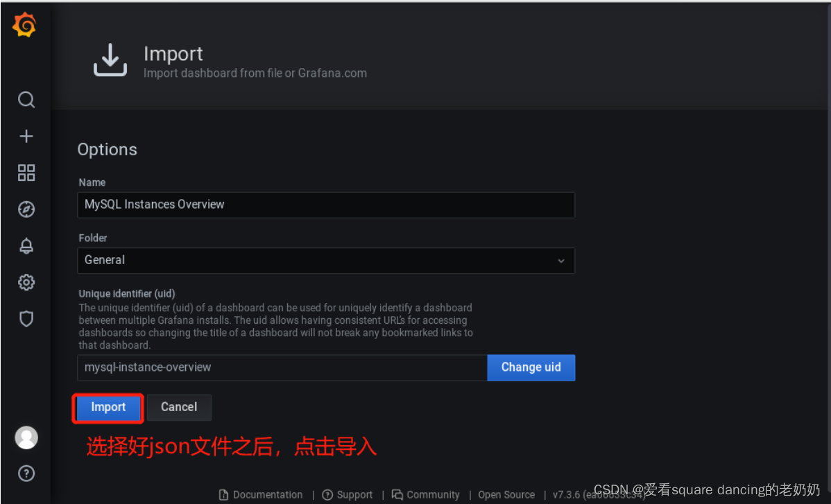Open the Help question mark icon
The width and height of the screenshot is (831, 504).
[x=26, y=473]
